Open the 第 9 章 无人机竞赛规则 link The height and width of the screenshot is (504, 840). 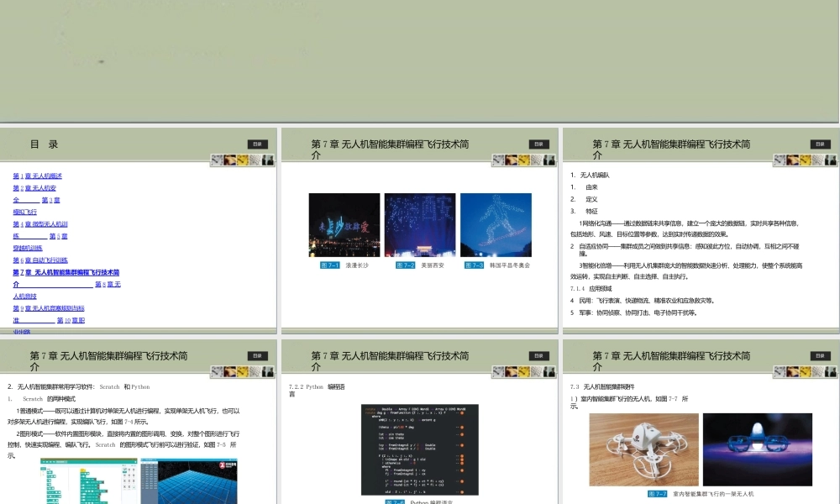48,308
